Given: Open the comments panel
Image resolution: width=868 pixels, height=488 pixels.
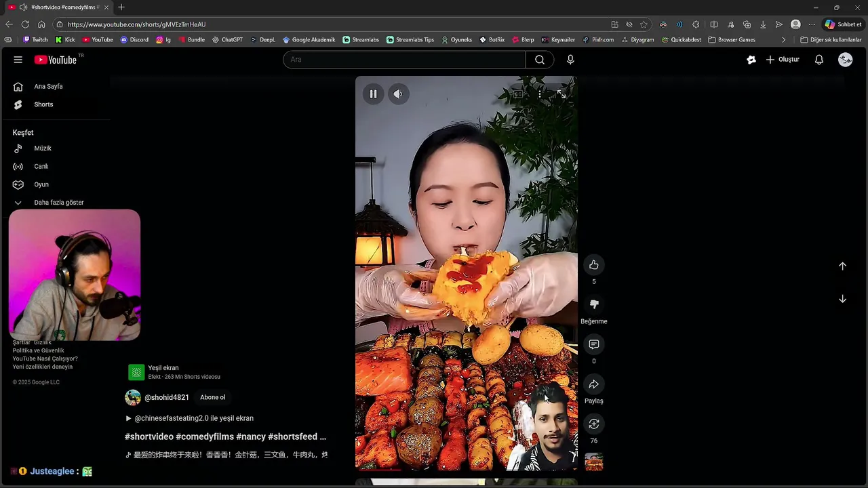Looking at the screenshot, I should (x=594, y=344).
